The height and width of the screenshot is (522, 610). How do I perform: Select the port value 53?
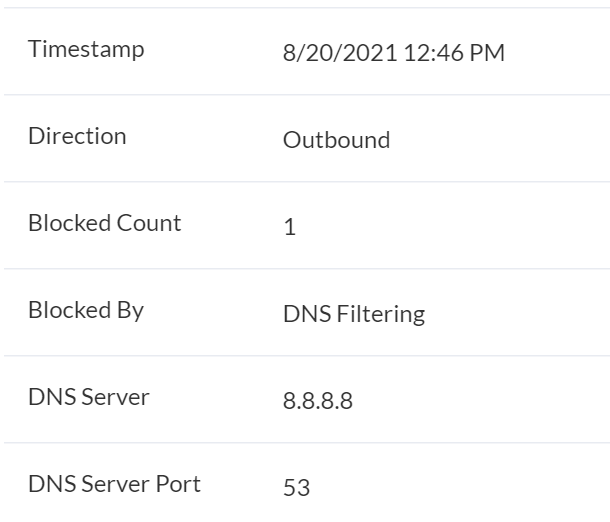pyautogui.click(x=296, y=489)
